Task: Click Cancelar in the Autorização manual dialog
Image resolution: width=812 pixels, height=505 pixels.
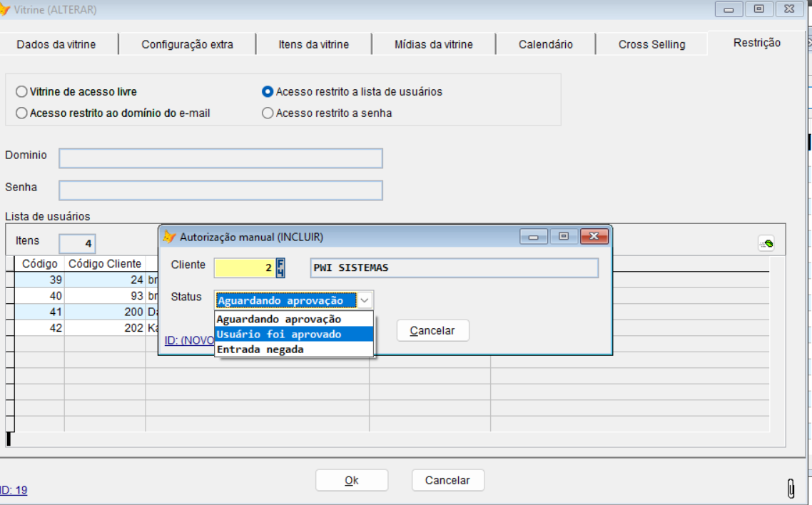Action: pyautogui.click(x=432, y=330)
